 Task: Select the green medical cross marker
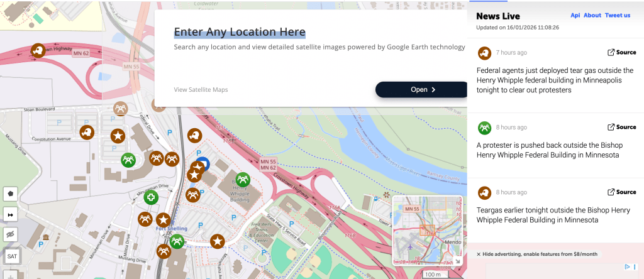tap(151, 197)
